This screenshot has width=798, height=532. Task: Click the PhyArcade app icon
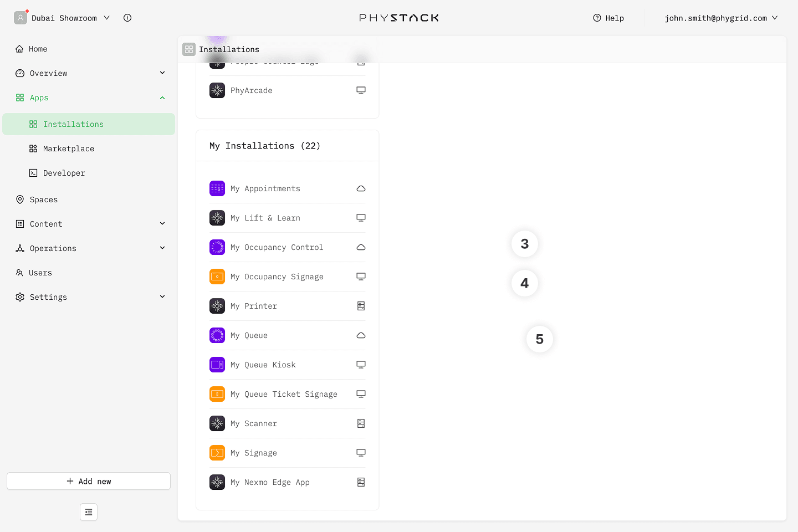[217, 90]
